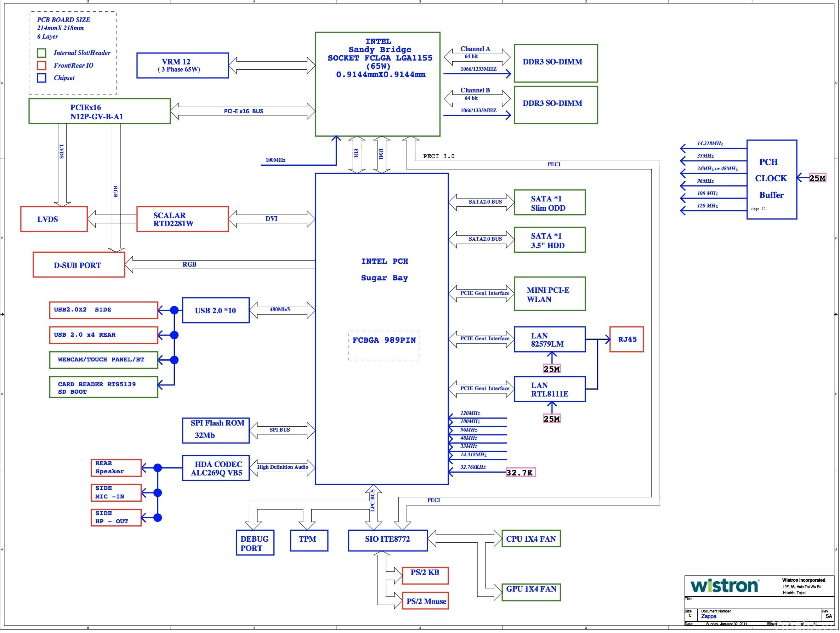Click the PS/2 KB box
840x633 pixels.
pos(425,576)
